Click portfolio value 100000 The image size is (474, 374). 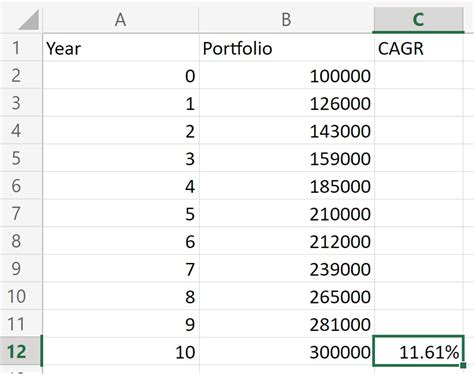coord(287,75)
